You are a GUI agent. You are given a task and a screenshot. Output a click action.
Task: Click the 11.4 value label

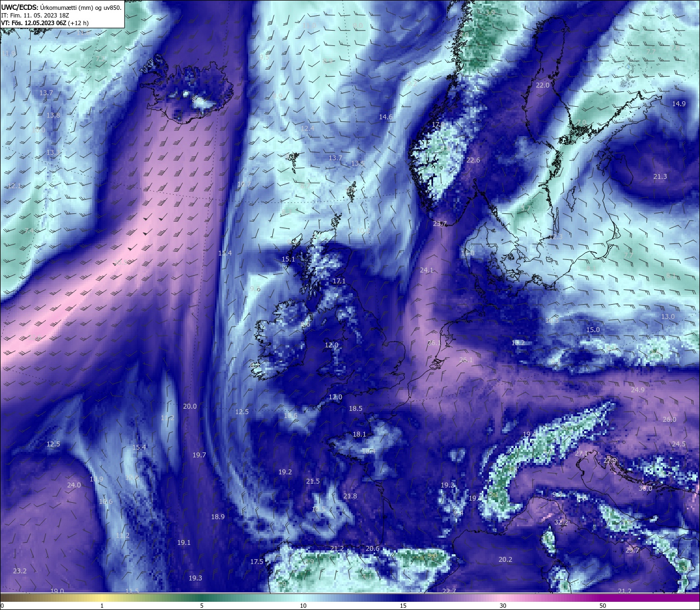(x=225, y=253)
